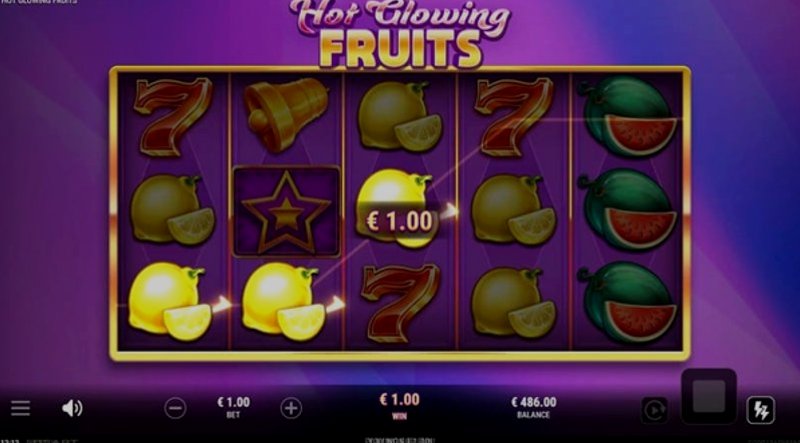Stop the spin with the square button
800x443 pixels.
point(709,396)
